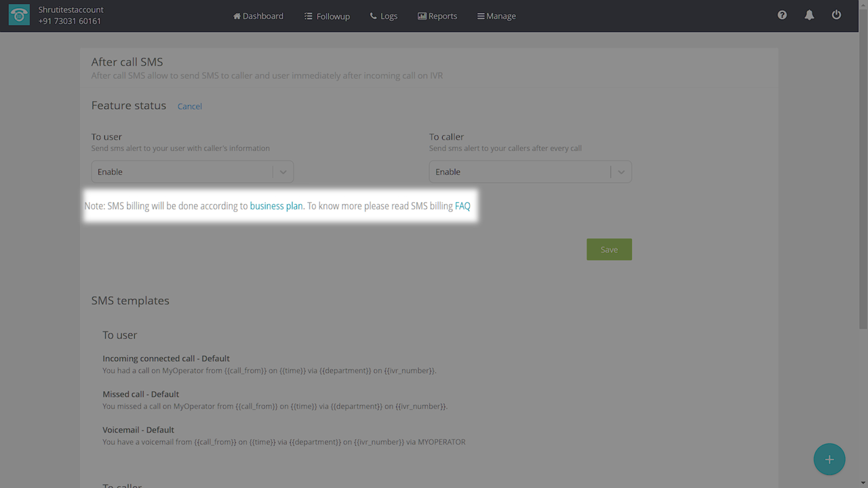Open the notifications bell icon
The height and width of the screenshot is (488, 868).
[x=809, y=15]
